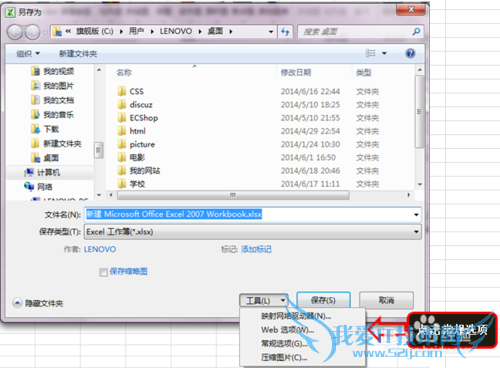Click the ECShop folder icon
Viewport: 500px width, 368px height.
click(x=122, y=118)
